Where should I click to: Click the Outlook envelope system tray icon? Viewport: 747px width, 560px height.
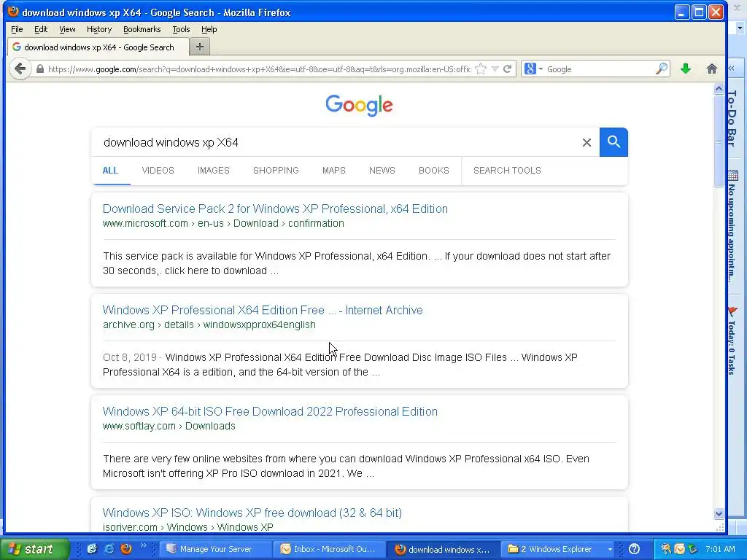click(x=679, y=549)
